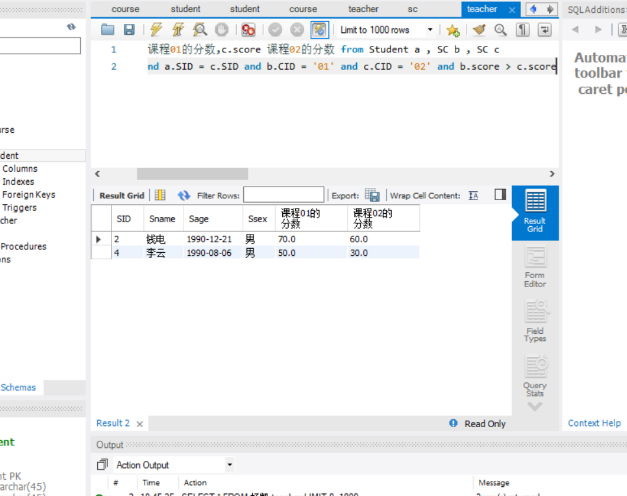Sort by Sname column header
The width and height of the screenshot is (627, 496).
(x=163, y=218)
